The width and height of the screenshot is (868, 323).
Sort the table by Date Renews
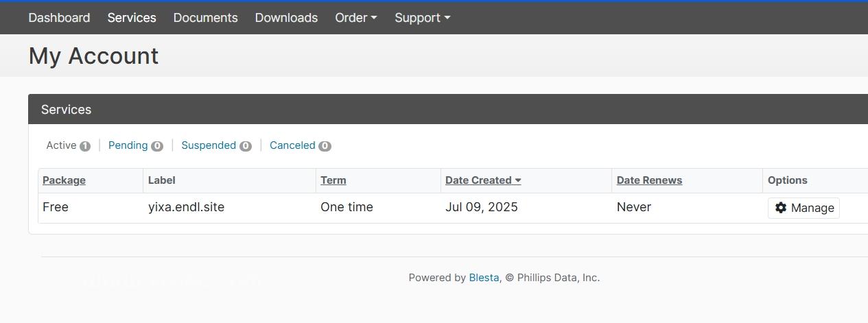pyautogui.click(x=649, y=180)
